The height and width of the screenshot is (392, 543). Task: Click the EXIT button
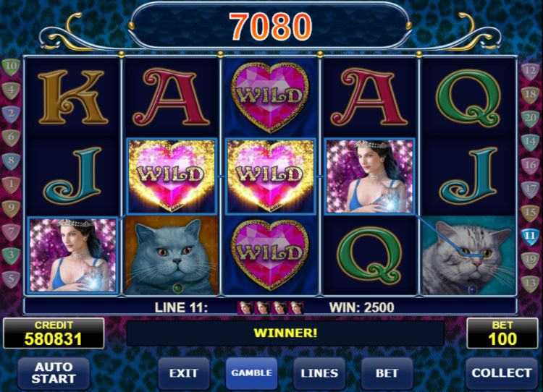click(x=184, y=373)
